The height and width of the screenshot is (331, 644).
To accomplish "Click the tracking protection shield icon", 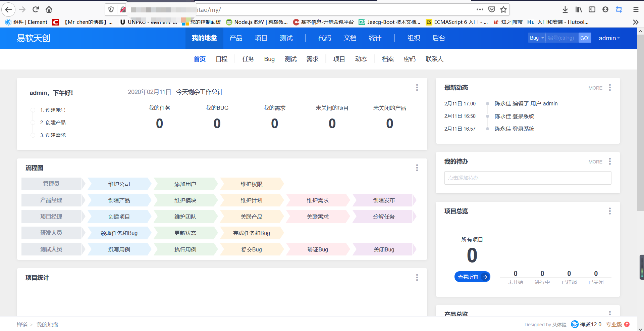I will pos(111,9).
